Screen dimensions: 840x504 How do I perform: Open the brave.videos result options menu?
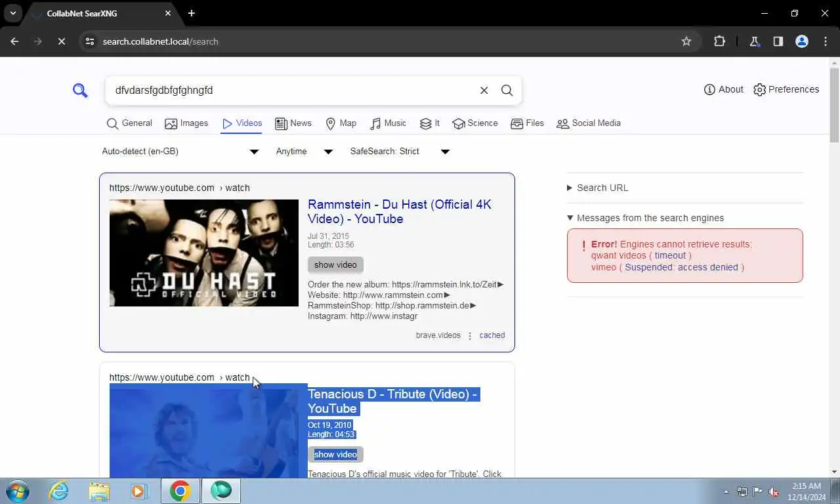(x=470, y=336)
